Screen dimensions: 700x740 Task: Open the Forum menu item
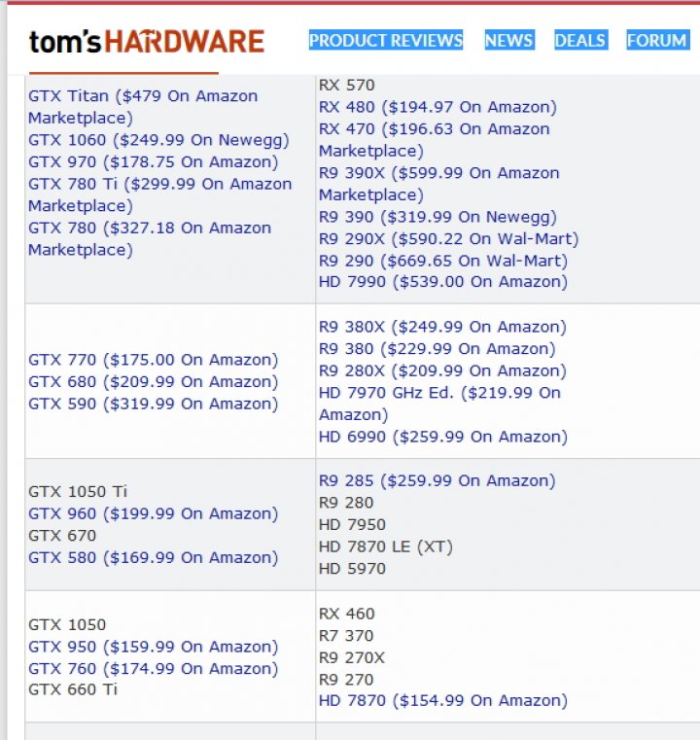point(657,40)
